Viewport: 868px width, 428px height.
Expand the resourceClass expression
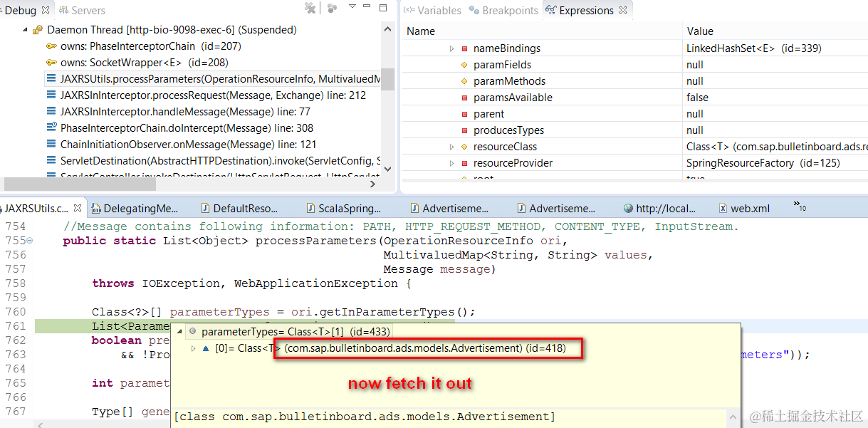pos(451,147)
